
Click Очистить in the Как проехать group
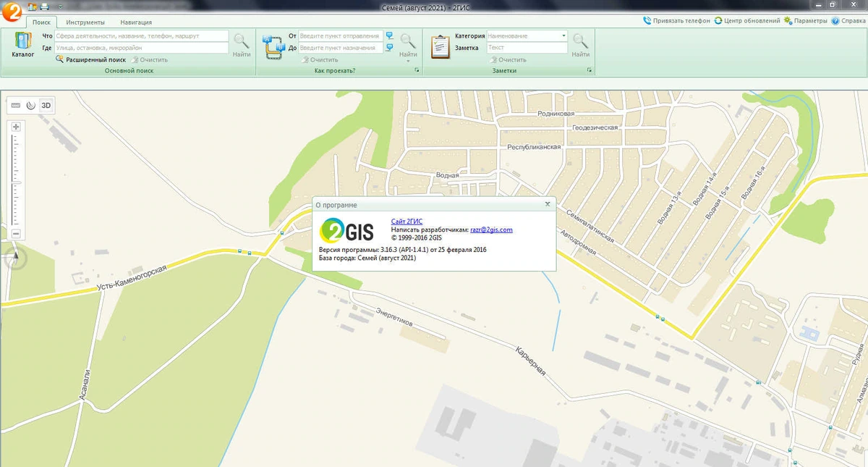pos(319,59)
